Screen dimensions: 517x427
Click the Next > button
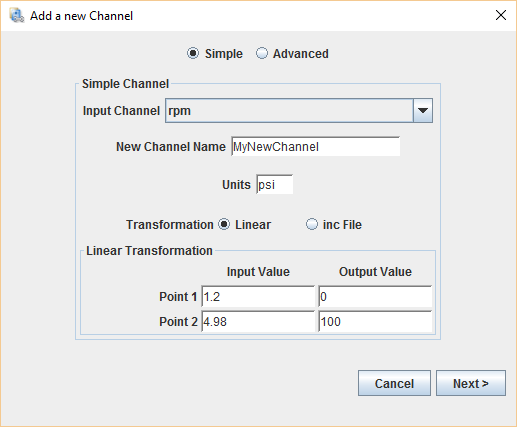pyautogui.click(x=471, y=383)
